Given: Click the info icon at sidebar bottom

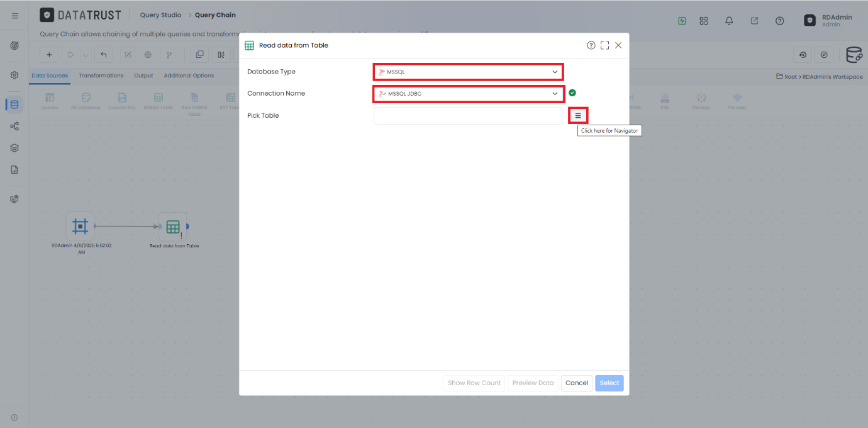Looking at the screenshot, I should 14,418.
